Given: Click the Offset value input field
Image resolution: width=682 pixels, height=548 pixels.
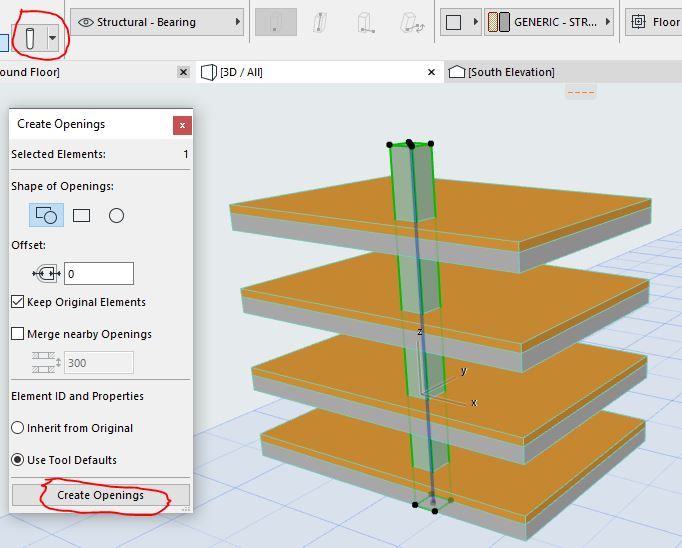Looking at the screenshot, I should pos(98,273).
